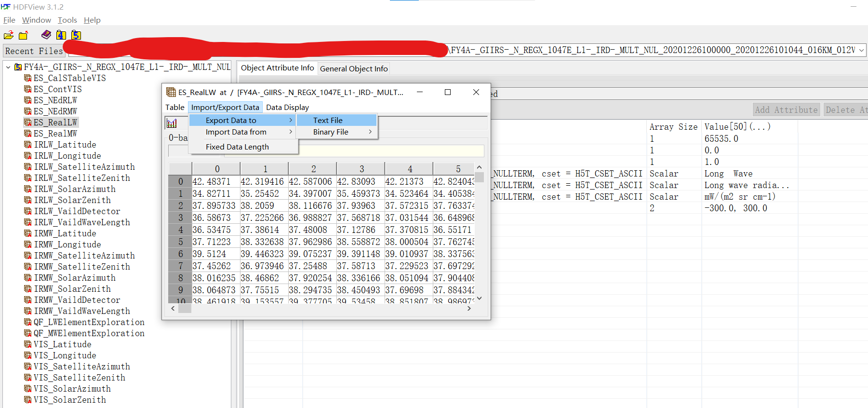Expand the Import Data from submenu

243,132
